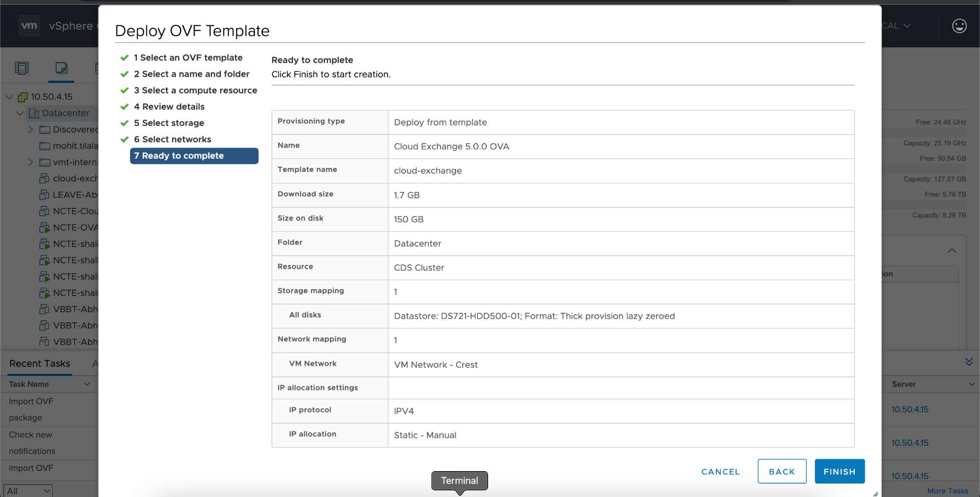The height and width of the screenshot is (497, 980).
Task: Open the Task Name column dropdown
Action: point(87,384)
